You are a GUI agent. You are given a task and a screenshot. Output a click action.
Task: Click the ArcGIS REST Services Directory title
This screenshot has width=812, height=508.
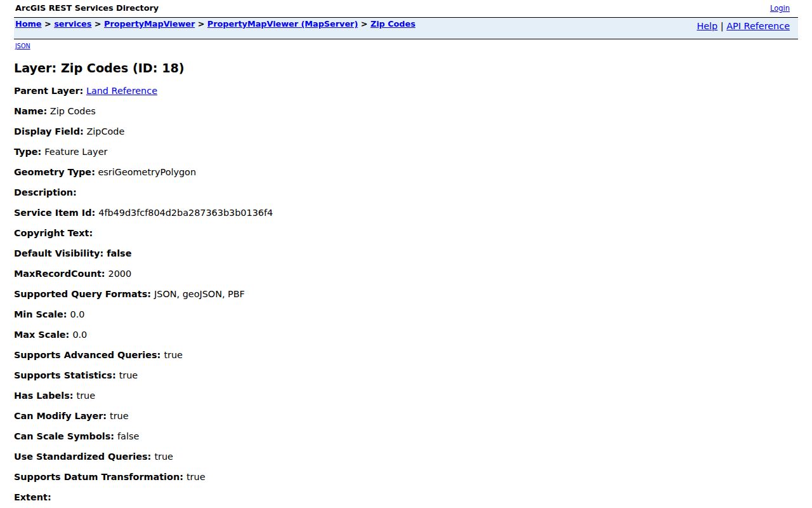click(x=87, y=8)
